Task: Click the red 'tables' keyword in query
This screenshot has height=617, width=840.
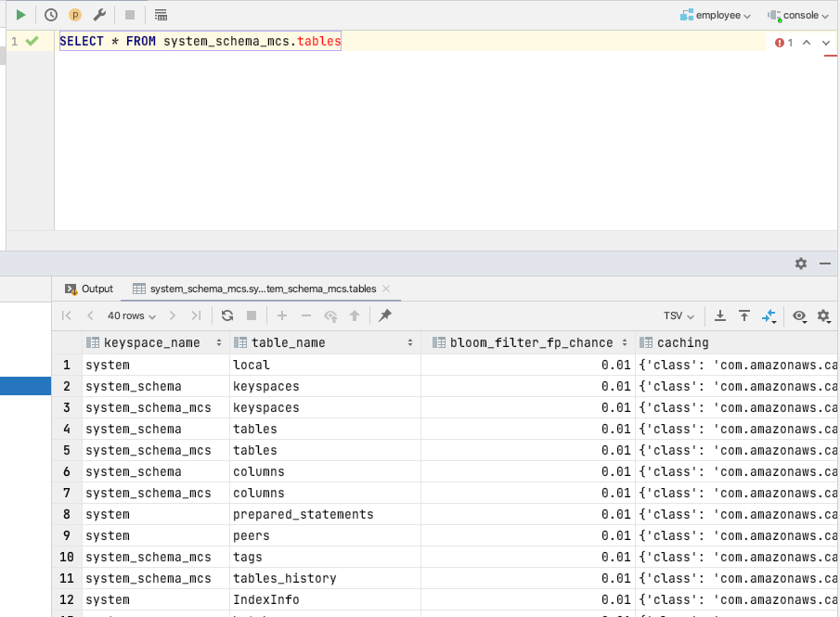Action: click(x=319, y=41)
